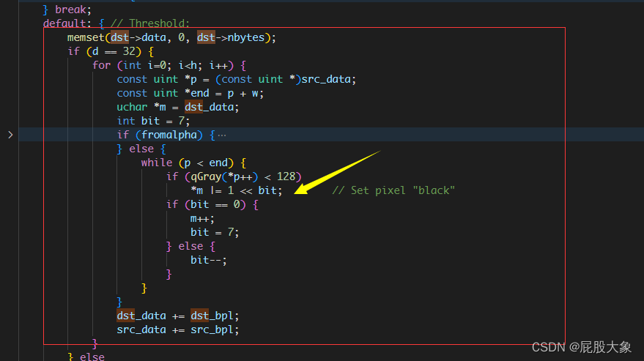The height and width of the screenshot is (361, 644).
Task: Click the 'if (bit == 0)' line
Action: click(212, 204)
